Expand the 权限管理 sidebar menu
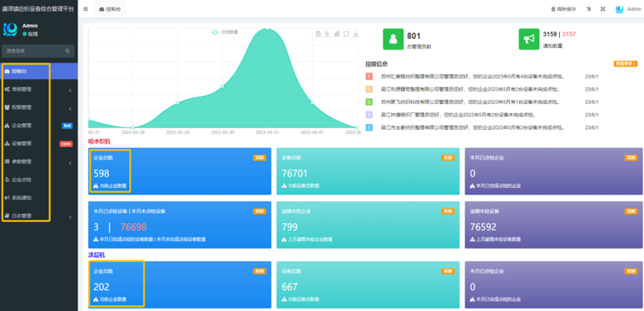This screenshot has height=311, width=644. 39,107
